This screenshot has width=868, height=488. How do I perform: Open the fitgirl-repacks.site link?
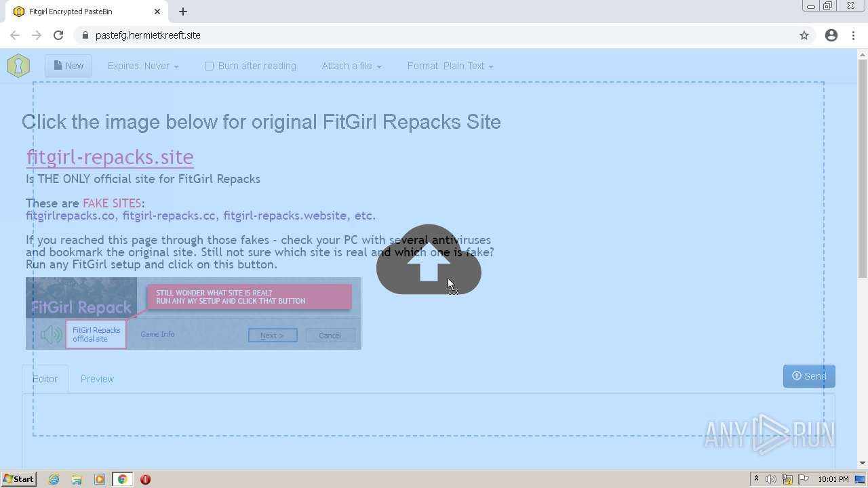click(x=110, y=157)
